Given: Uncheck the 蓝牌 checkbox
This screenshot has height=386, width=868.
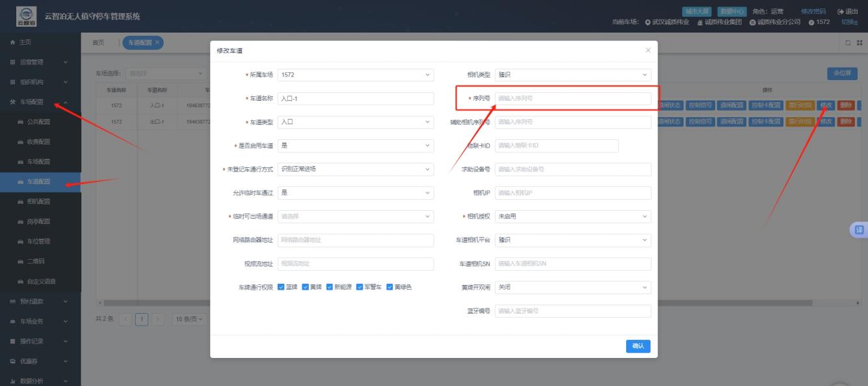Looking at the screenshot, I should [x=281, y=287].
